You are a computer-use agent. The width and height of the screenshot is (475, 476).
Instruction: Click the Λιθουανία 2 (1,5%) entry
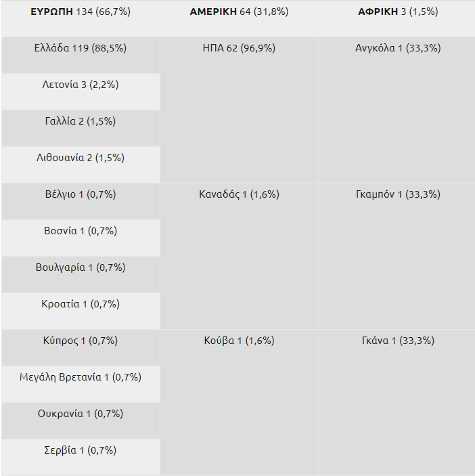(x=81, y=158)
